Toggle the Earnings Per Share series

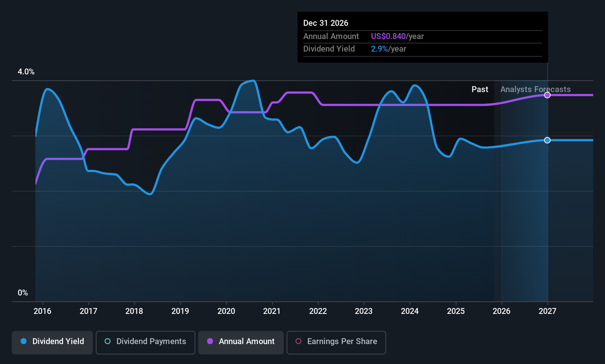tap(336, 342)
